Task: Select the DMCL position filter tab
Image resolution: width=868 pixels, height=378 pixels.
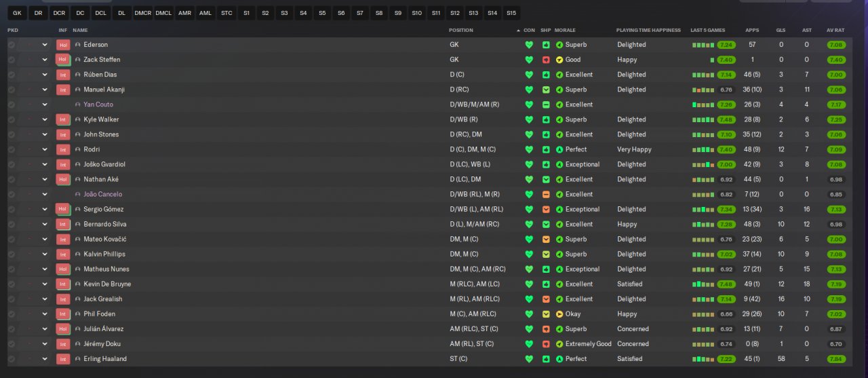Action: tap(163, 13)
